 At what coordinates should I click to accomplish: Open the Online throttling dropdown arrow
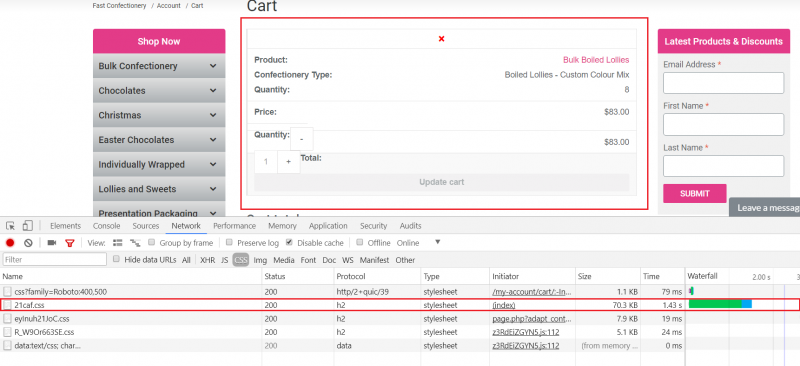[x=437, y=242]
